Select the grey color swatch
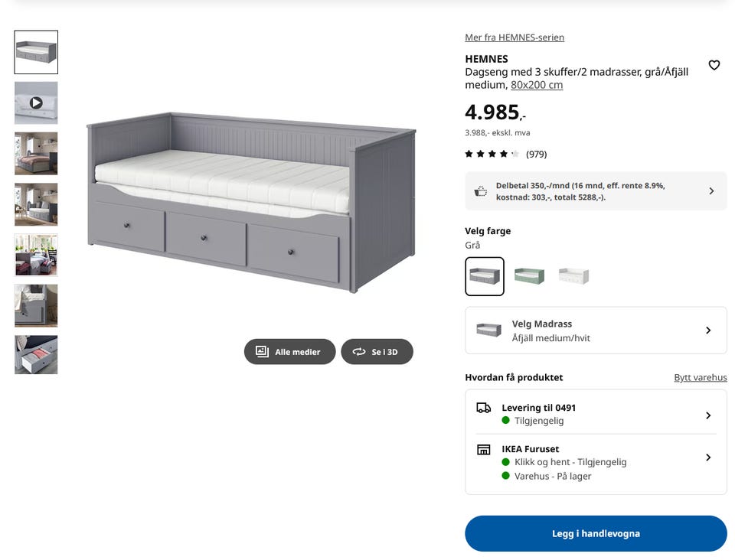 pyautogui.click(x=485, y=276)
